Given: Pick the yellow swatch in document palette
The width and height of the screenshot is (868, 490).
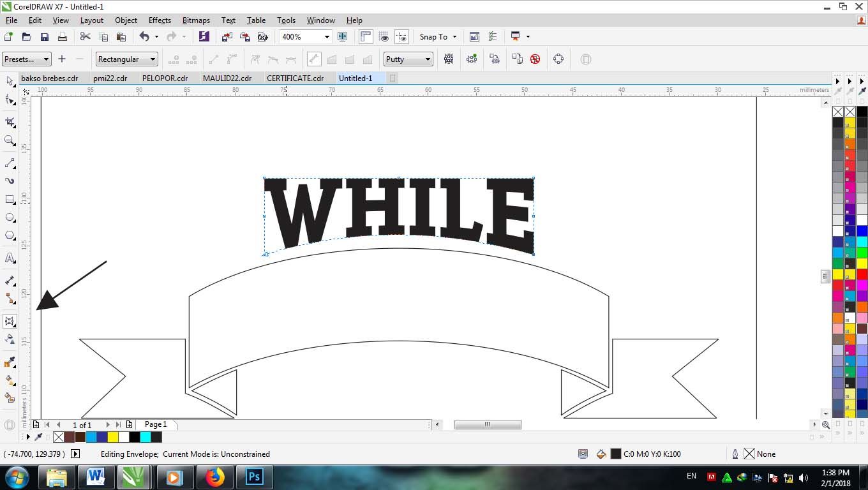Looking at the screenshot, I should click(112, 437).
